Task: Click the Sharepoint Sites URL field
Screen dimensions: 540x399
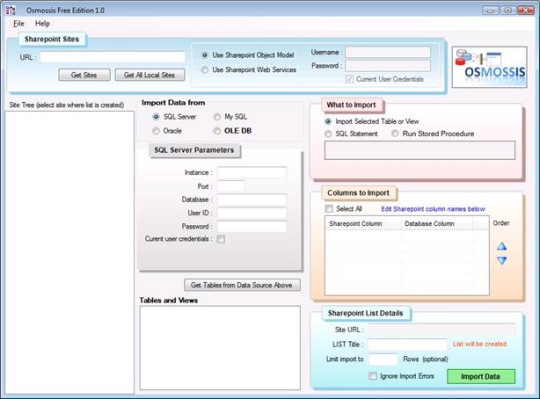Action: click(x=113, y=57)
